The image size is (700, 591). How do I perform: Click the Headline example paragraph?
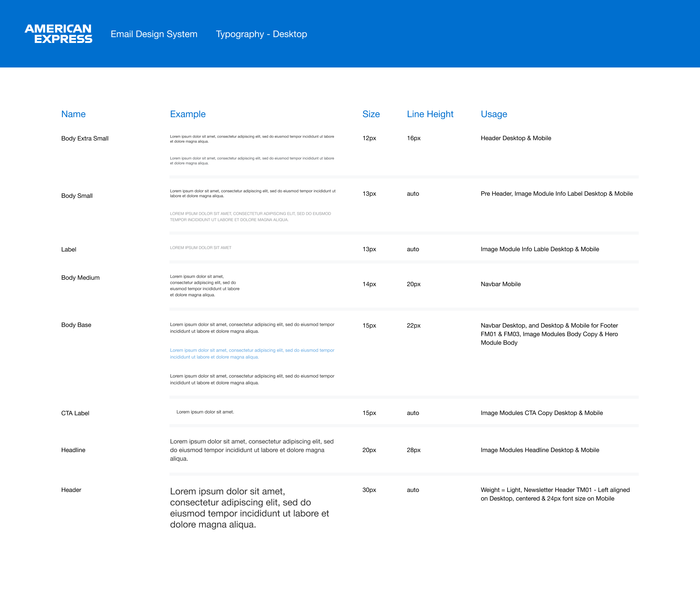[252, 450]
